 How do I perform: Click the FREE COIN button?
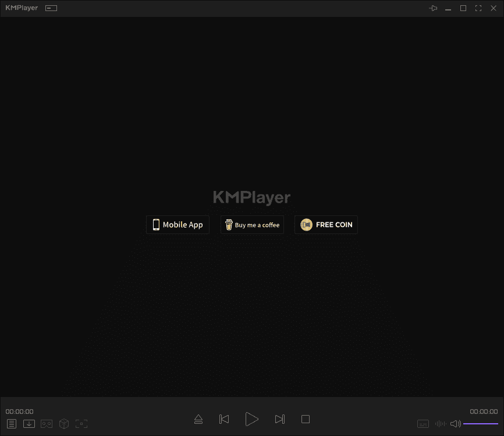point(326,225)
